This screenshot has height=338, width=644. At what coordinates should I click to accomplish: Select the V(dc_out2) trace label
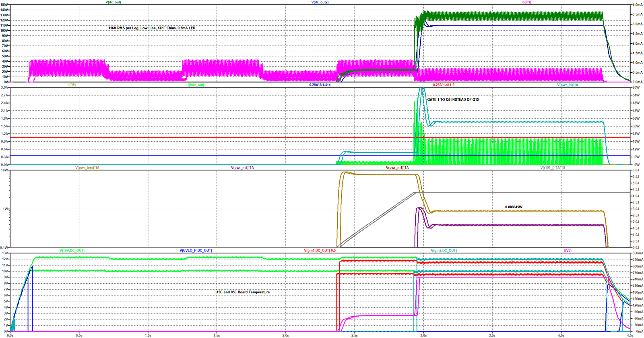(x=320, y=2)
